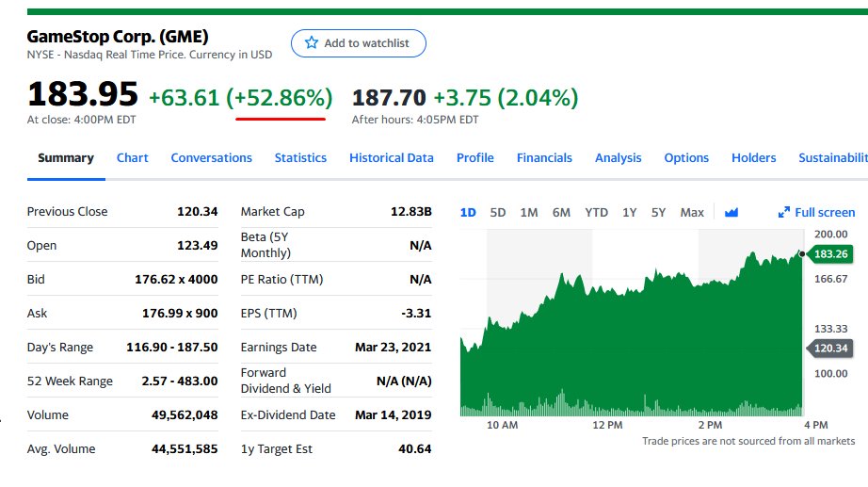This screenshot has height=487, width=868.
Task: Click the star icon in Add to watchlist
Action: pyautogui.click(x=312, y=42)
